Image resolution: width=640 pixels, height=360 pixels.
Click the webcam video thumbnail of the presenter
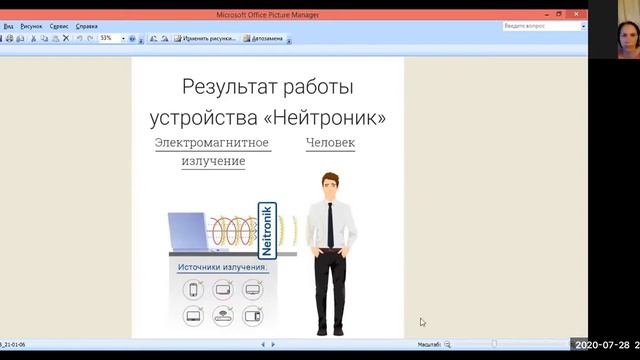point(628,29)
